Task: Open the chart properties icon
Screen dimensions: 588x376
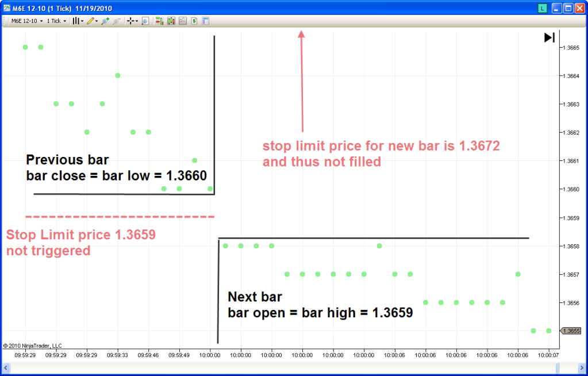Action: [x=206, y=21]
